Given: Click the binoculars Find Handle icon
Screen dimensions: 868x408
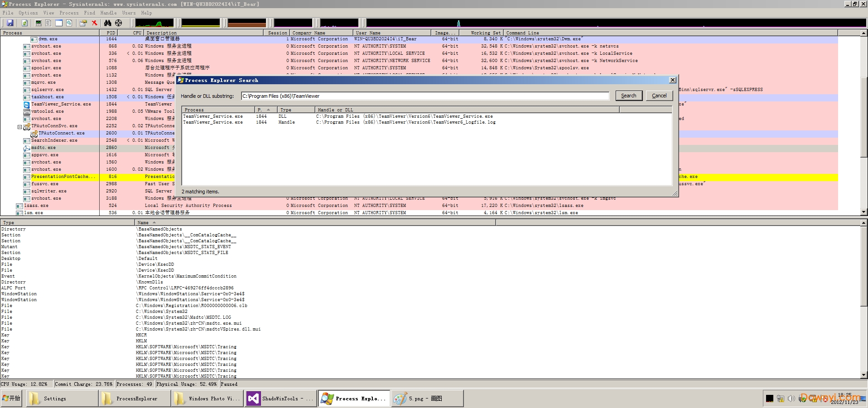Looking at the screenshot, I should [107, 23].
